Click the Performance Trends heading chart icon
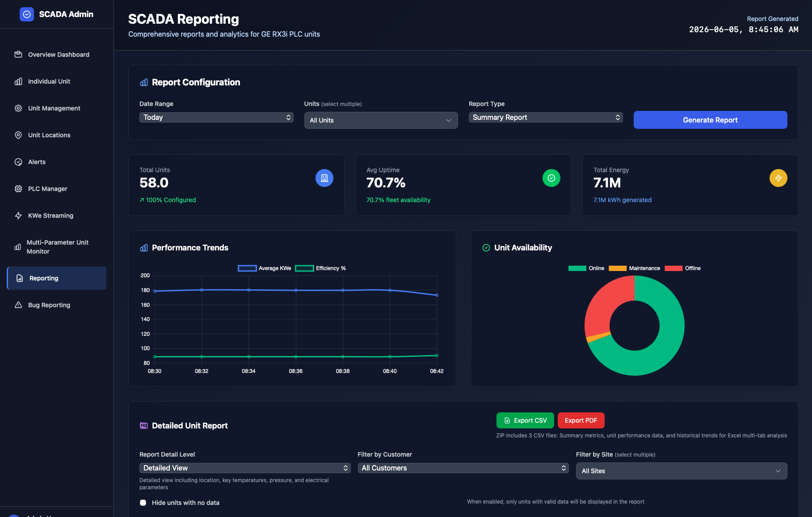 [x=144, y=248]
